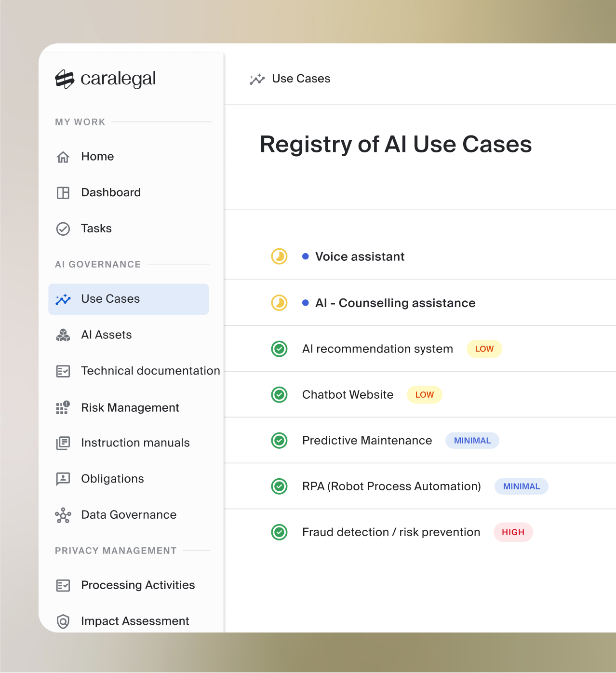Select Use Cases in AI Governance menu
616x673 pixels.
click(129, 299)
